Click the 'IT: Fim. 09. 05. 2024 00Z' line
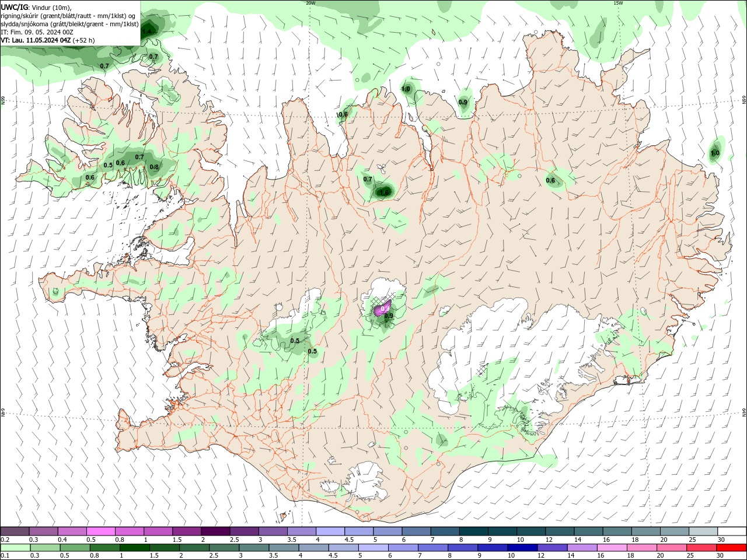 tap(37, 32)
